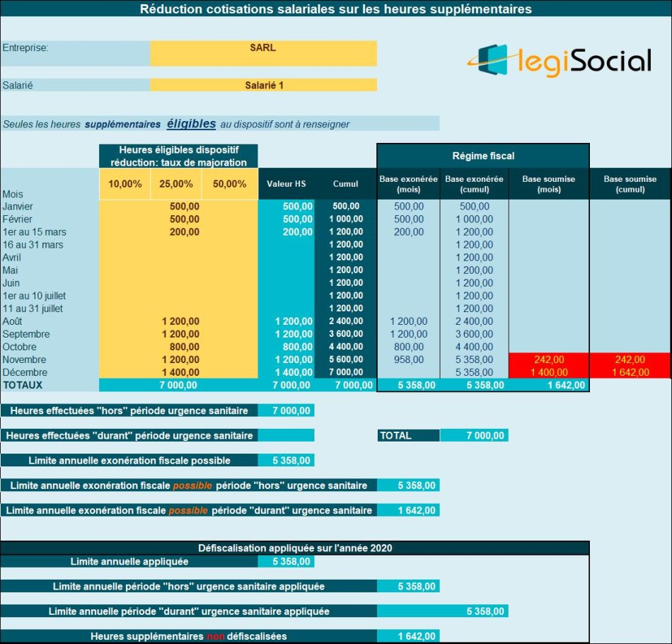
Task: Click the Limite annuelle appliquée value cell
Action: [286, 562]
